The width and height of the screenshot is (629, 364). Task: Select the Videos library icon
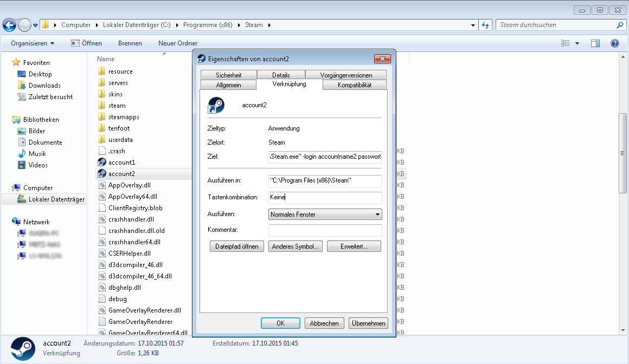pos(22,165)
